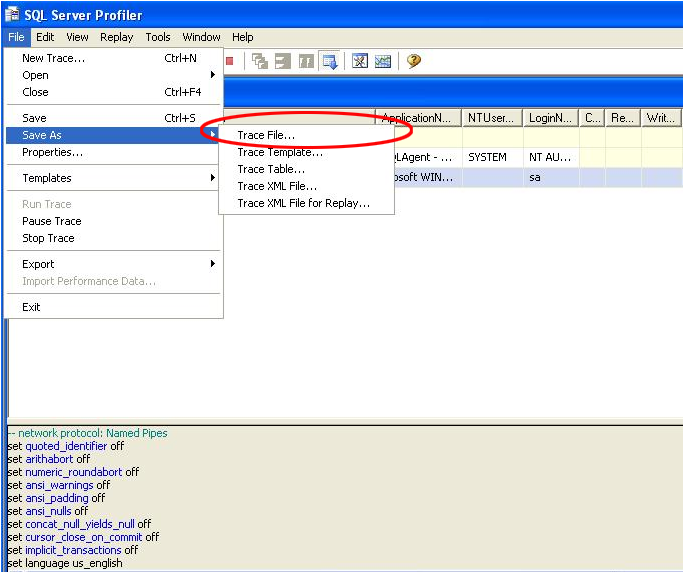Choose Trace XML File for Replay...

(303, 203)
